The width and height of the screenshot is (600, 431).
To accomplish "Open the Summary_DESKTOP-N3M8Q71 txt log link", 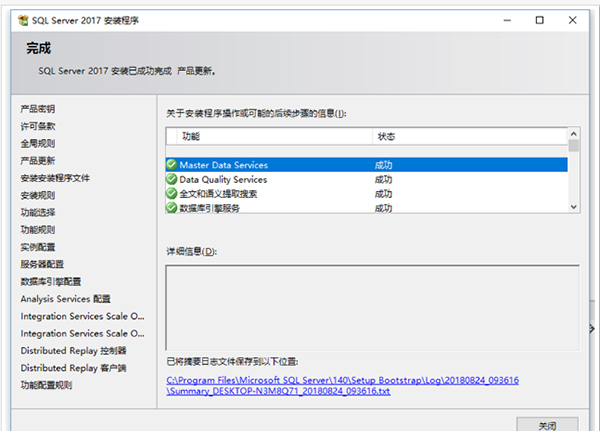I will click(279, 391).
